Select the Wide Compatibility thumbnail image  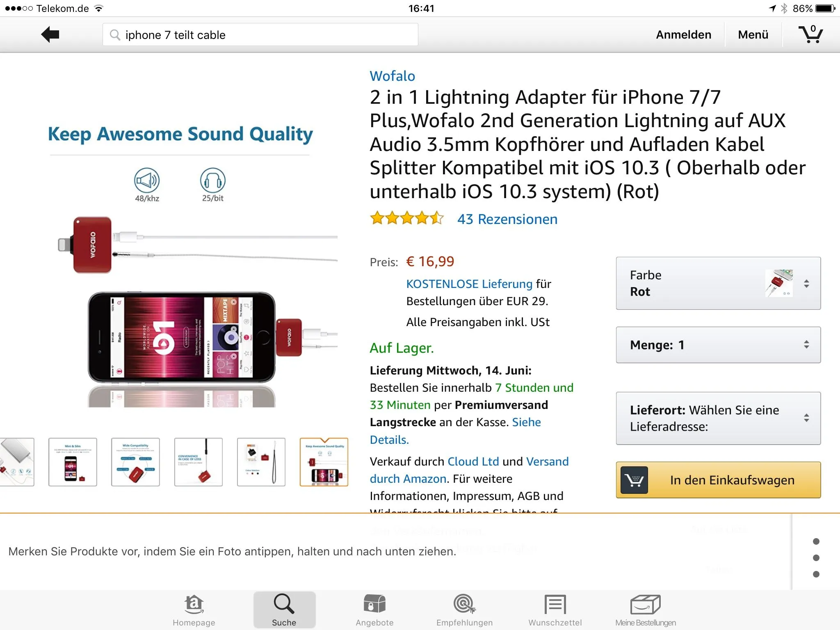(x=135, y=462)
